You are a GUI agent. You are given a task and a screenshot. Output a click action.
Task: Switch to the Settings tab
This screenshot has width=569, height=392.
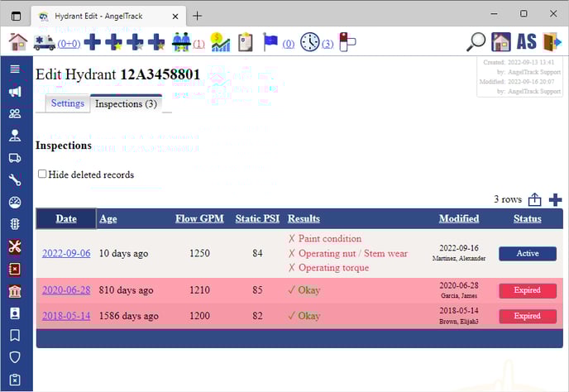67,103
